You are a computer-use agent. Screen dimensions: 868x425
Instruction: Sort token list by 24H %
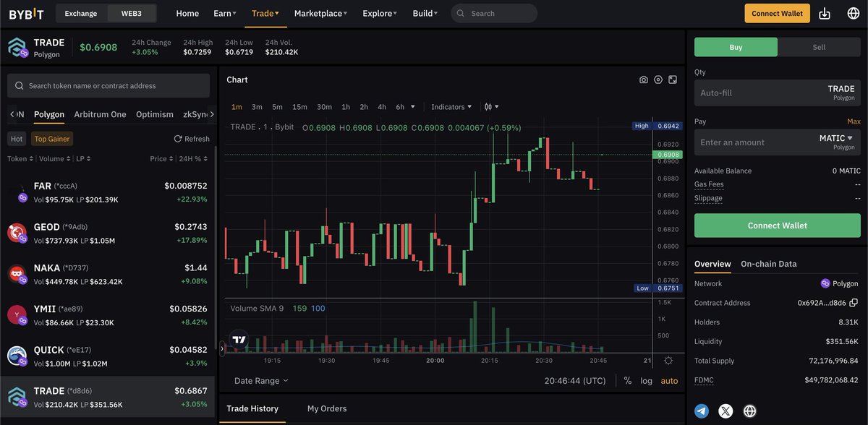pos(192,158)
